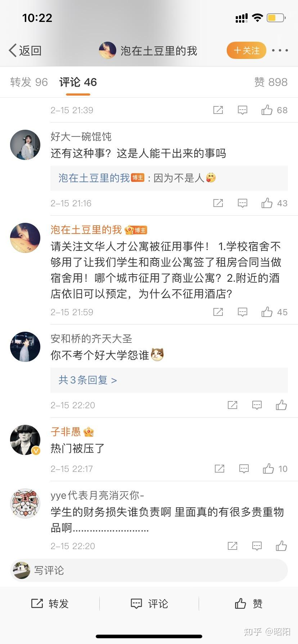Toggle the bottom 赞 like button

(x=248, y=603)
